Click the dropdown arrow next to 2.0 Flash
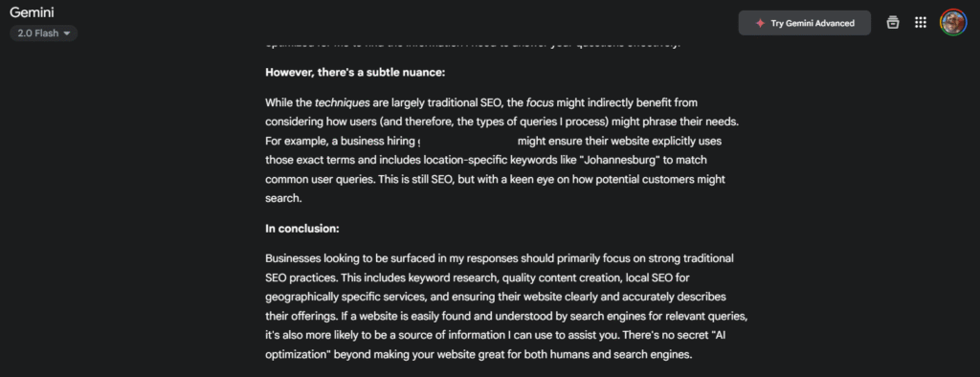The image size is (980, 377). coord(67,33)
